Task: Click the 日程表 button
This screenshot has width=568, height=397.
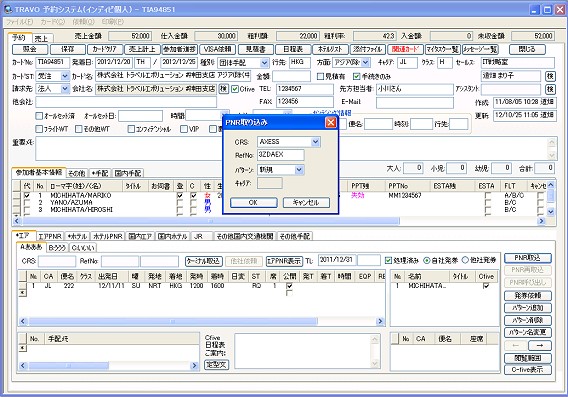Action: coord(293,49)
